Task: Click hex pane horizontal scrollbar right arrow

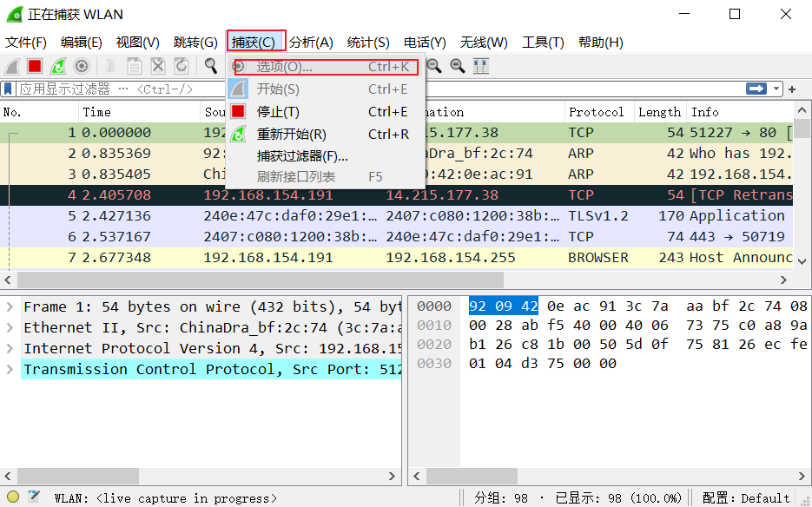Action: click(802, 476)
